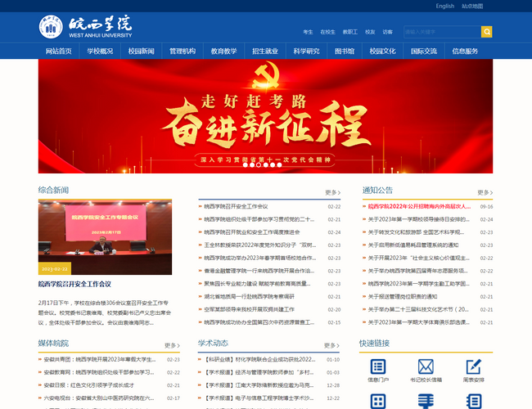Open notice 关于举办第二十三届科技文化艺术节
Viewport: 532px width, 409px height.
418,310
